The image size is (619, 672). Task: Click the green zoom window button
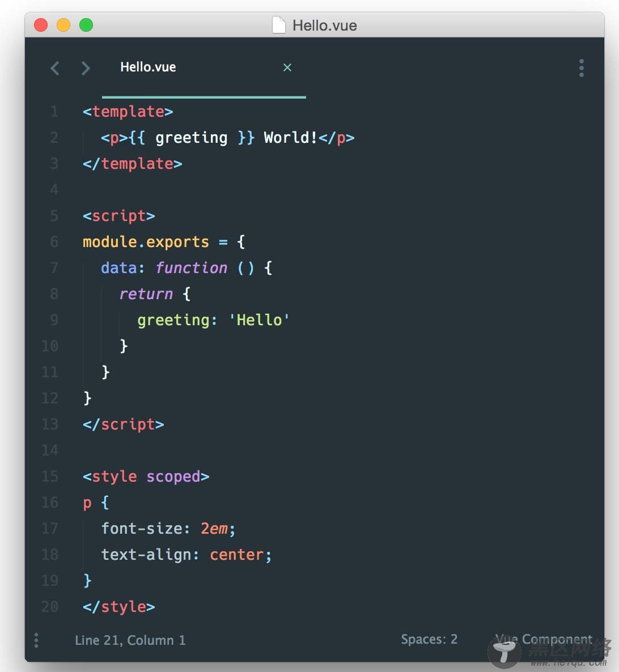(x=86, y=25)
